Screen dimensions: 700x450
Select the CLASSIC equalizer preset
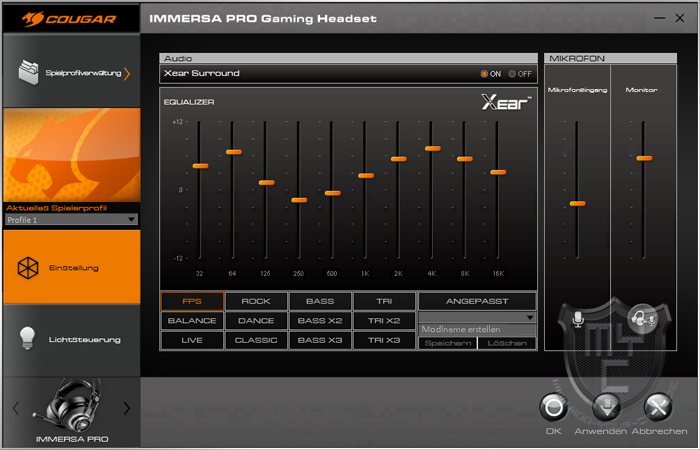tap(256, 340)
